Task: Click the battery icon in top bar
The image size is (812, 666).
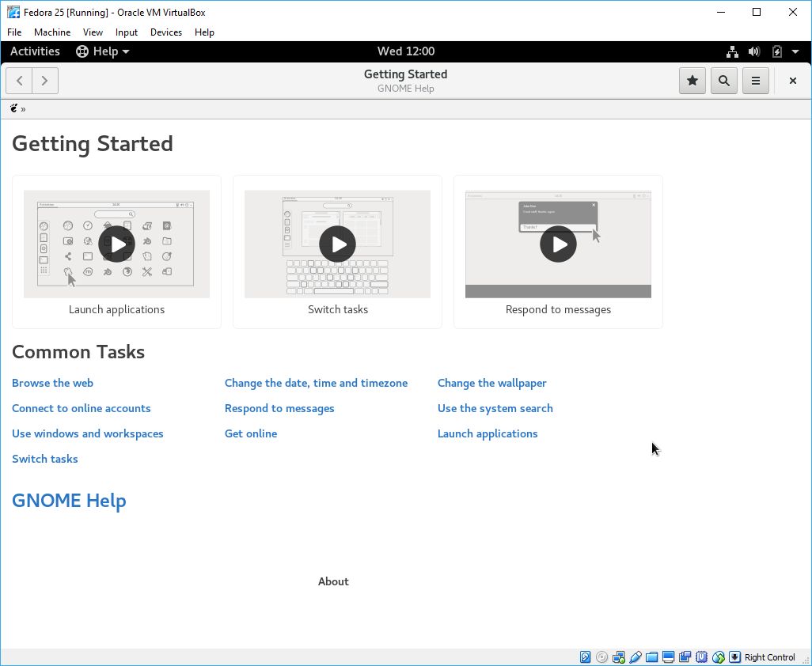Action: point(777,51)
